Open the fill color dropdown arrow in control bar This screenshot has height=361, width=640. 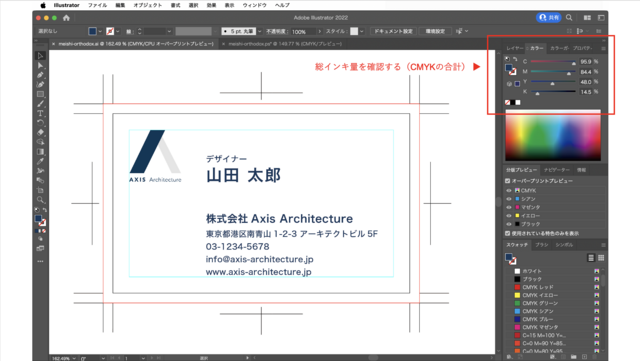[100, 31]
